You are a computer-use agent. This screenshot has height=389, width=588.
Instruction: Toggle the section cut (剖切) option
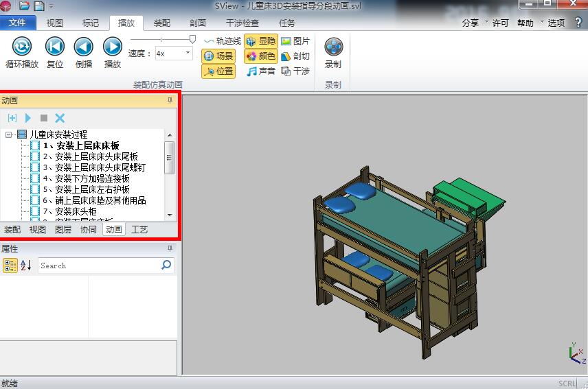point(295,56)
